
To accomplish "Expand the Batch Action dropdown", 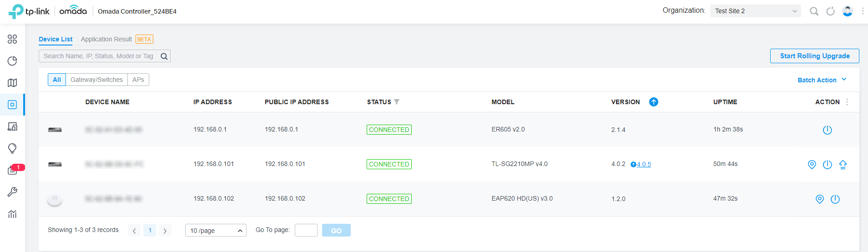I will [x=822, y=80].
